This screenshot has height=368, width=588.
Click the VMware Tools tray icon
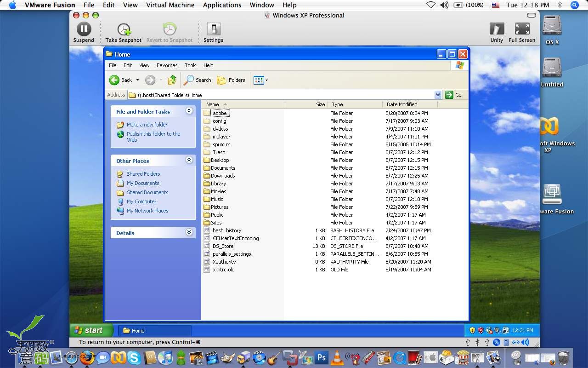(506, 330)
